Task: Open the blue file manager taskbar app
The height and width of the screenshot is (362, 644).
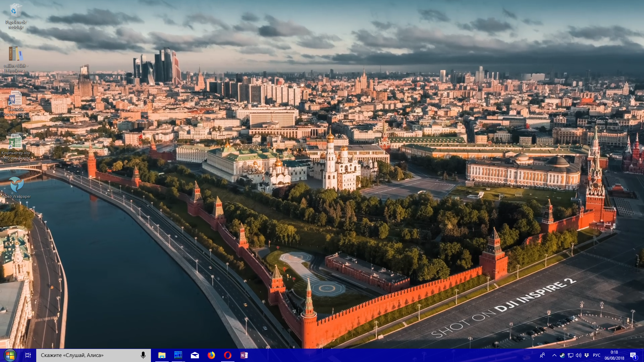Action: (178, 355)
